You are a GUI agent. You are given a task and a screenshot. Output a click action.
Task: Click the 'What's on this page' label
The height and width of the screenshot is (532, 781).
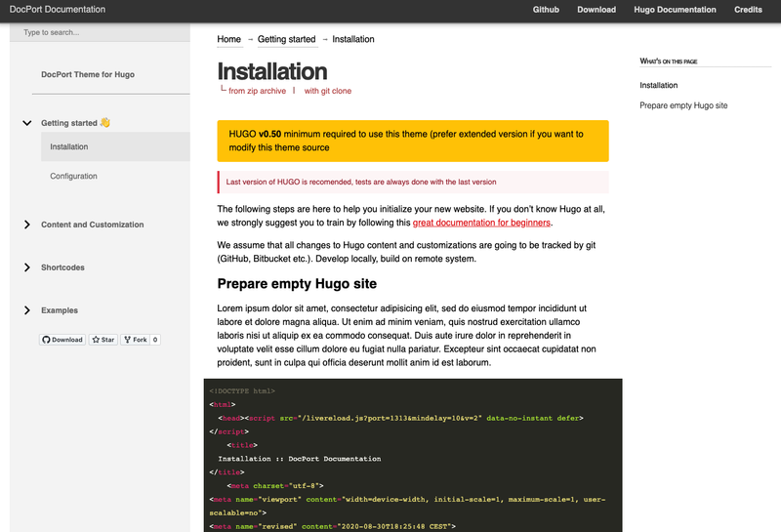point(669,61)
